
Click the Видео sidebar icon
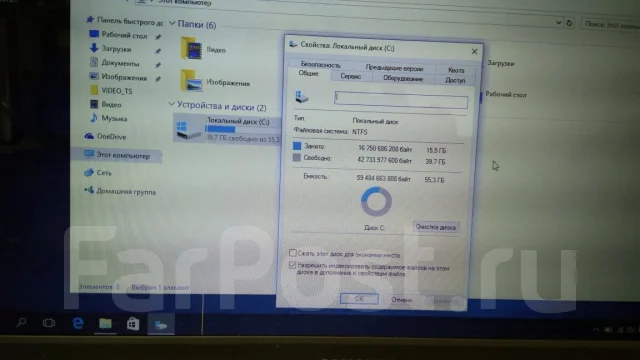94,104
